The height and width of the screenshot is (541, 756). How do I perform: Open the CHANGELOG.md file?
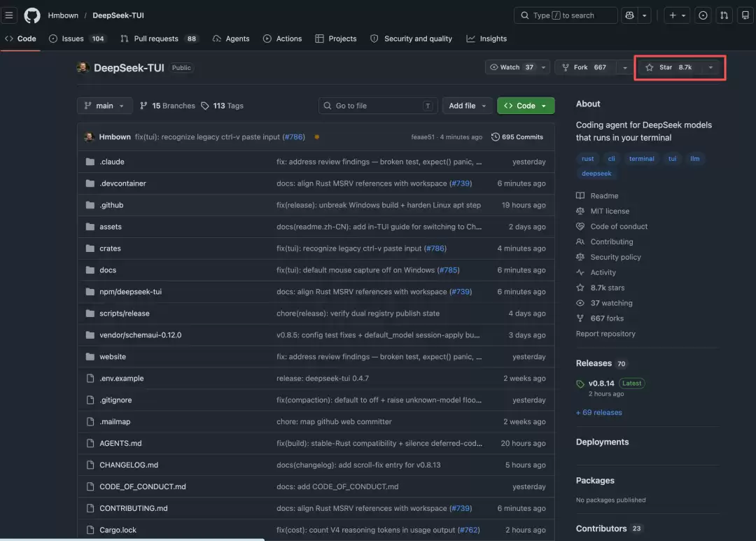pyautogui.click(x=129, y=465)
